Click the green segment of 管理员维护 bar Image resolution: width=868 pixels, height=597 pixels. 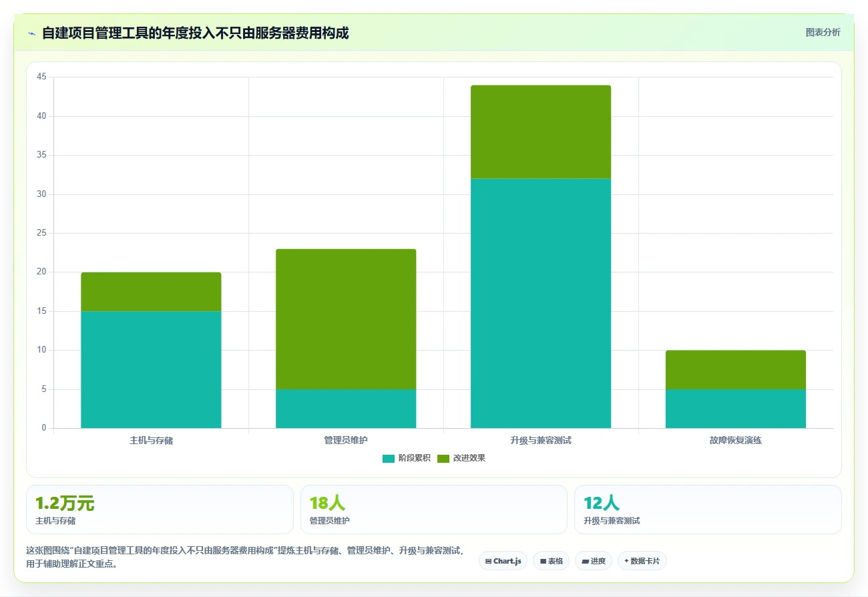pyautogui.click(x=346, y=319)
